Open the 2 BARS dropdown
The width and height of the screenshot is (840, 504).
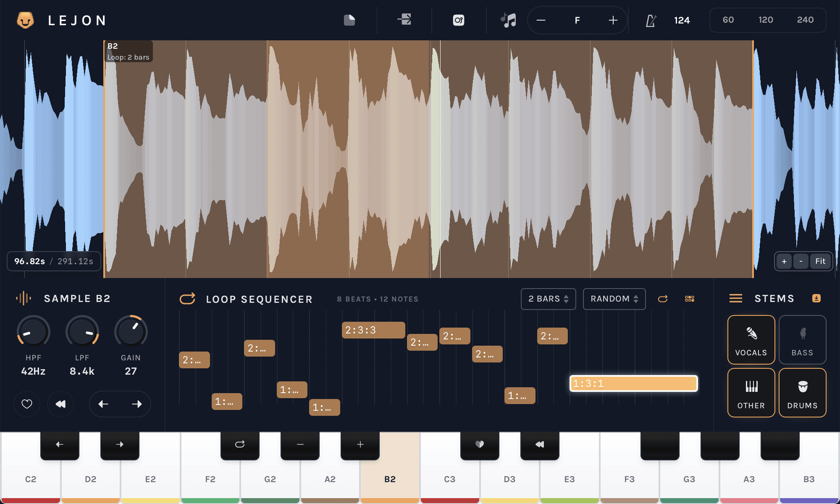(548, 299)
